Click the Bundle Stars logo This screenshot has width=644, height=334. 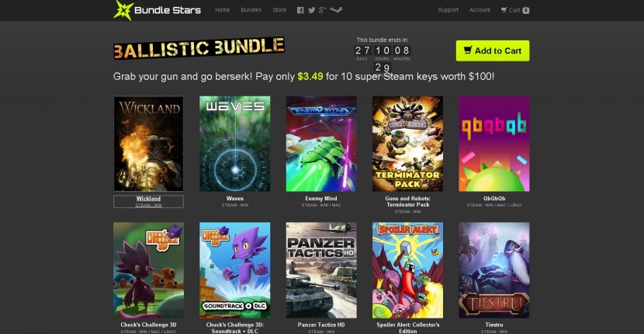158,10
